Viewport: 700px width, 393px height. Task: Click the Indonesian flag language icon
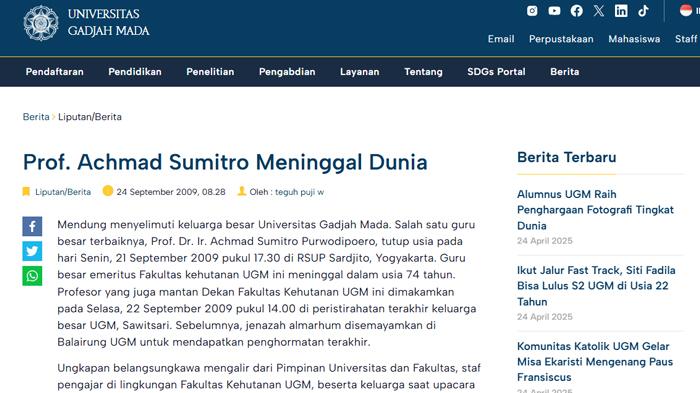coord(686,10)
